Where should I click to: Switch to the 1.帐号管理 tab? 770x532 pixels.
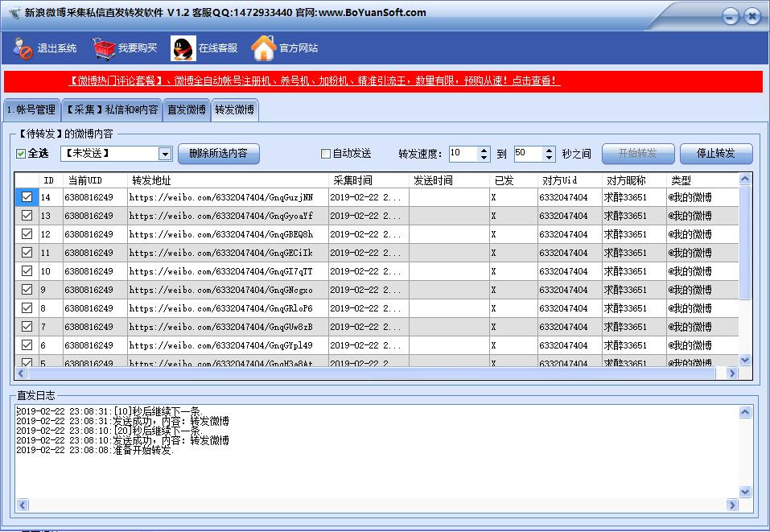pos(31,109)
